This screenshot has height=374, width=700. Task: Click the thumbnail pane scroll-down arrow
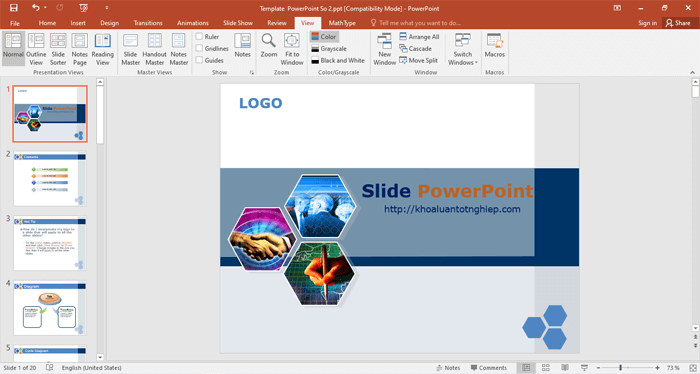[x=100, y=357]
